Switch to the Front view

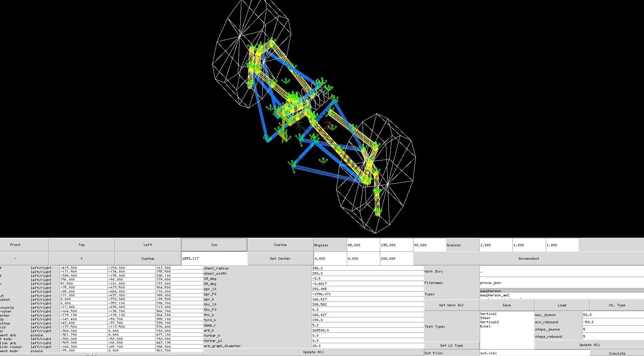(15, 245)
